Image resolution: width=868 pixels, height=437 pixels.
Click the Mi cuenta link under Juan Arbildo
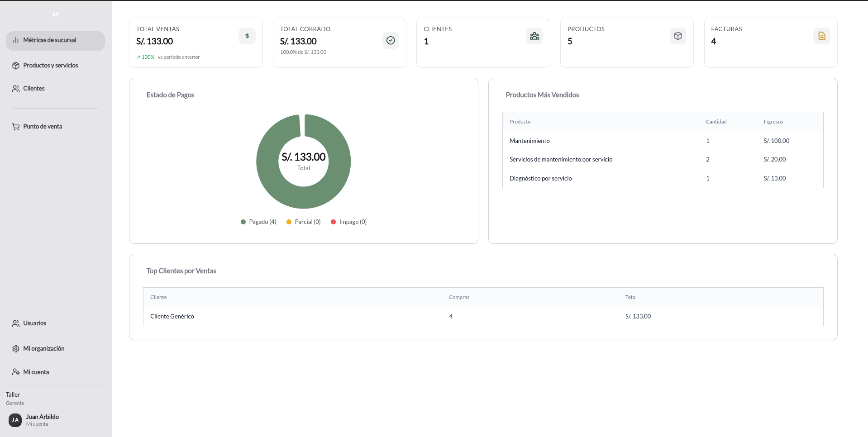coord(37,424)
